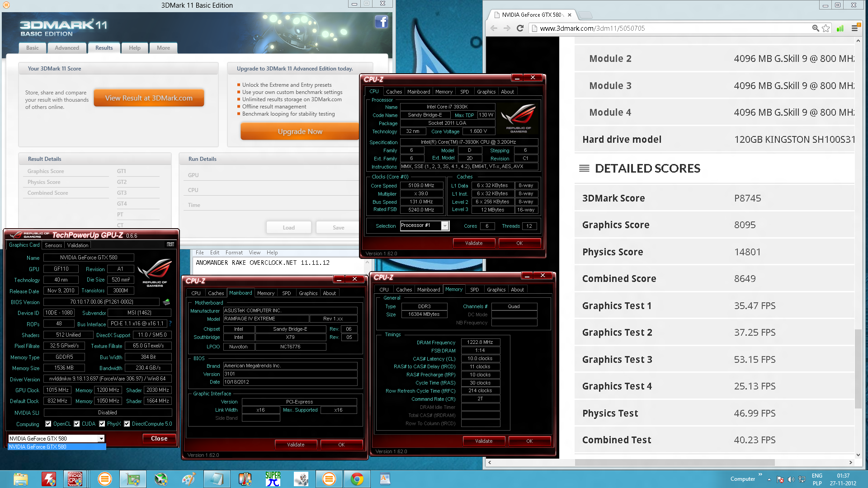Open the SPD tab in the CPU window
The width and height of the screenshot is (868, 488).
[464, 92]
